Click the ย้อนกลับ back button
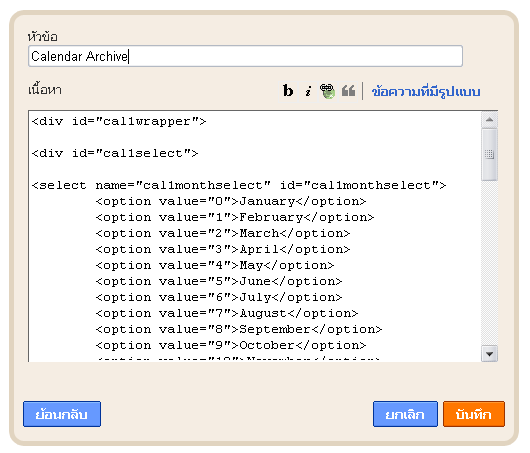This screenshot has height=453, width=530. (x=62, y=414)
